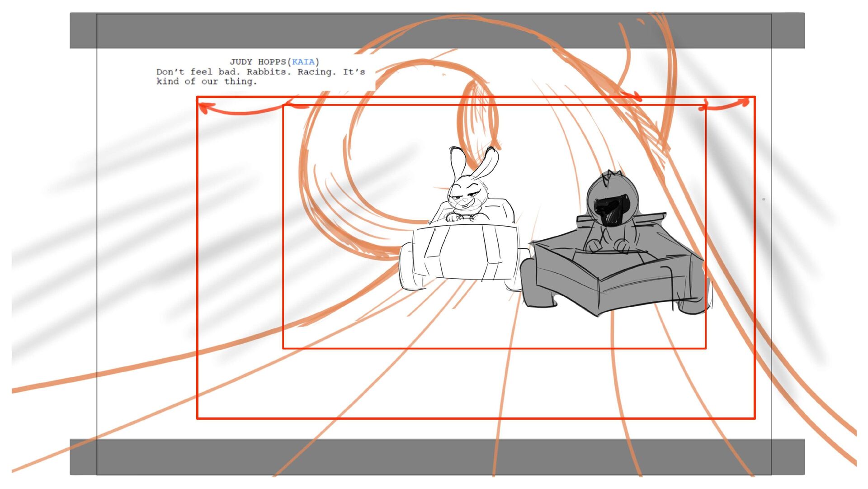The height and width of the screenshot is (489, 868).
Task: Select the helmeted racer in the gray kart
Action: [x=612, y=210]
